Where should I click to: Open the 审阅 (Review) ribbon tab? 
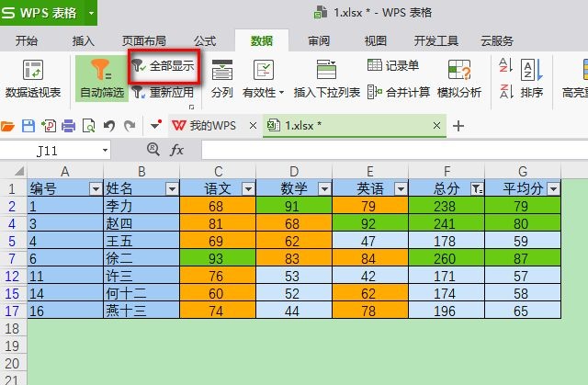pyautogui.click(x=319, y=40)
